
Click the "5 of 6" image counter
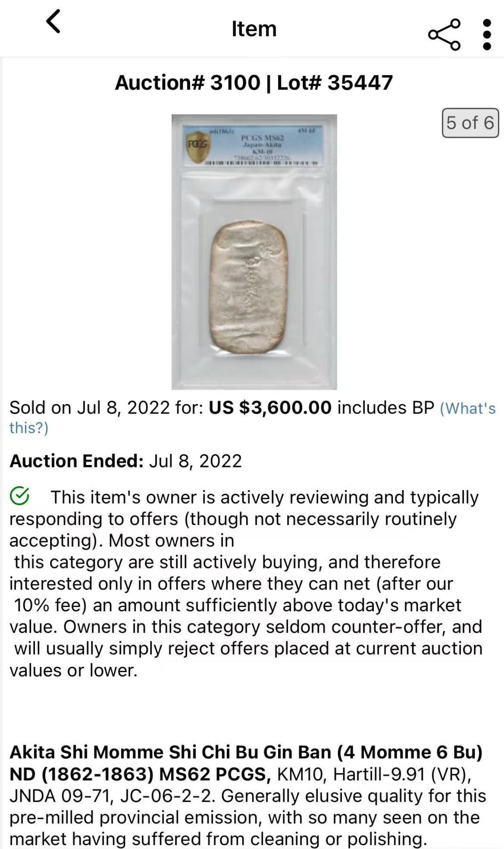click(470, 123)
